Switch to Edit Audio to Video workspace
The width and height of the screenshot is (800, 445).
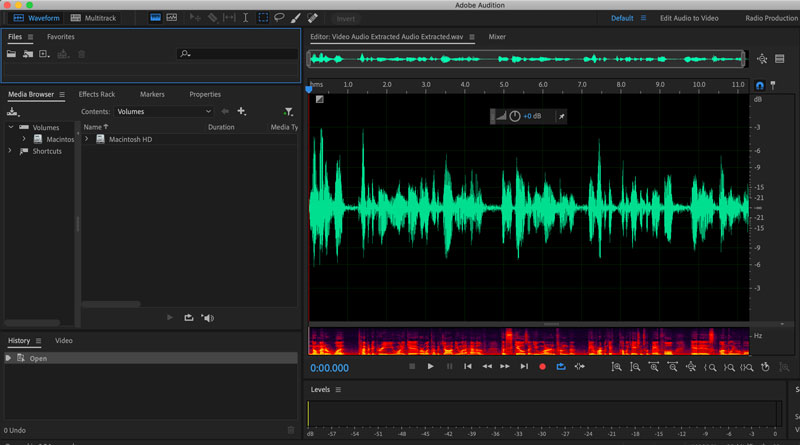point(689,18)
